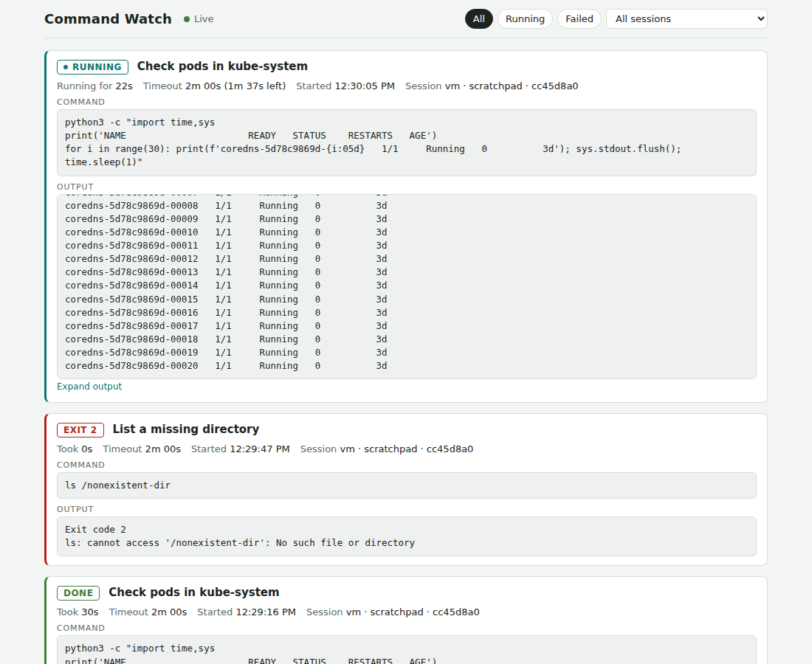
Task: Click output row coredns-5d78c9869d-00020
Action: [226, 366]
